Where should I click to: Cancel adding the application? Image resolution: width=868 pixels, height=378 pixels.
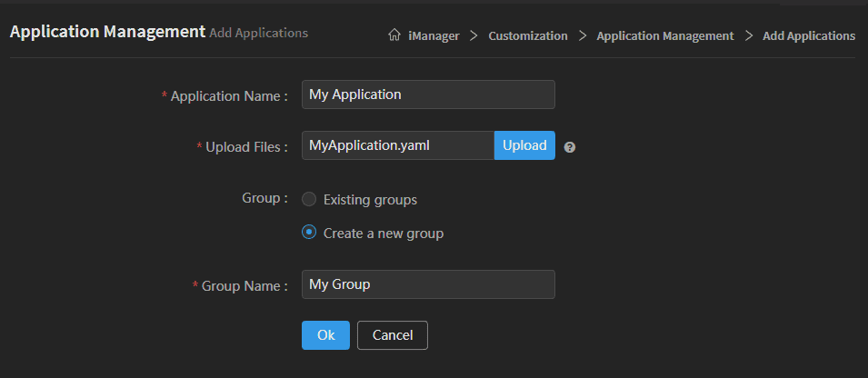click(x=392, y=335)
